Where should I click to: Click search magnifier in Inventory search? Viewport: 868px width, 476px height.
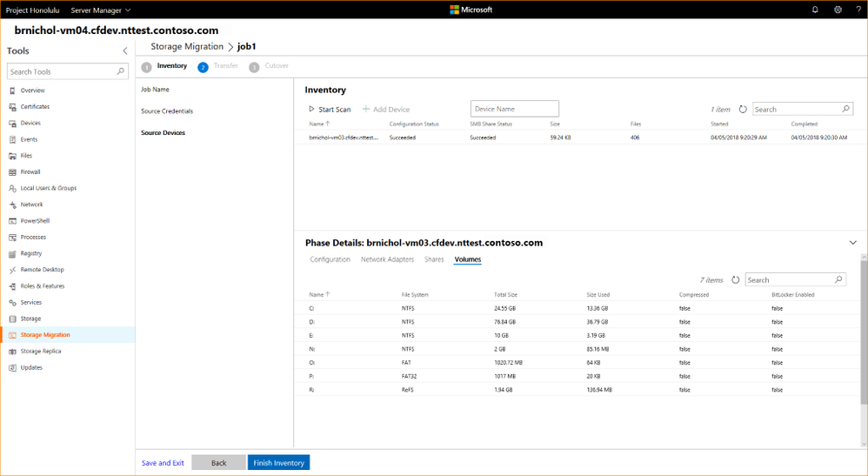pyautogui.click(x=845, y=109)
